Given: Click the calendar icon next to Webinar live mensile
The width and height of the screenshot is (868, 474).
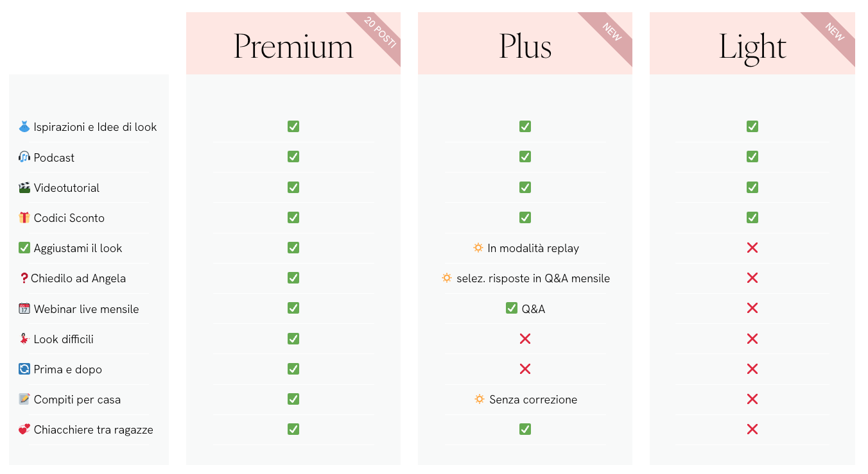Looking at the screenshot, I should pos(24,309).
